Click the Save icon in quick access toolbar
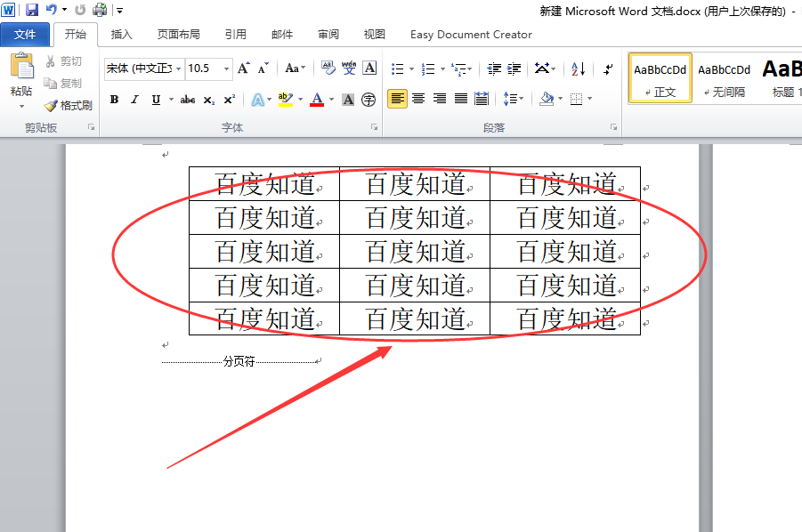This screenshot has width=802, height=532. [x=32, y=10]
